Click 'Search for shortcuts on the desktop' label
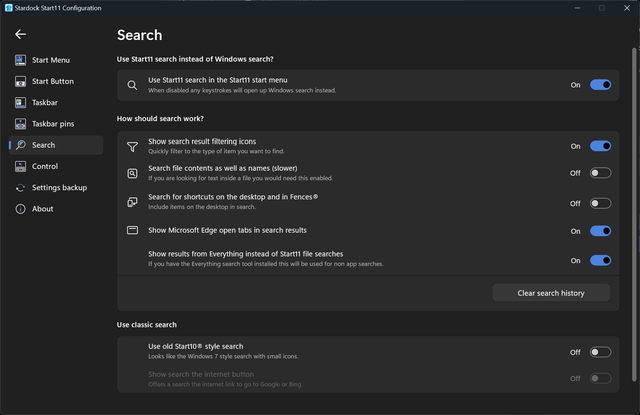Screen dimensions: 640x415 (x=233, y=197)
